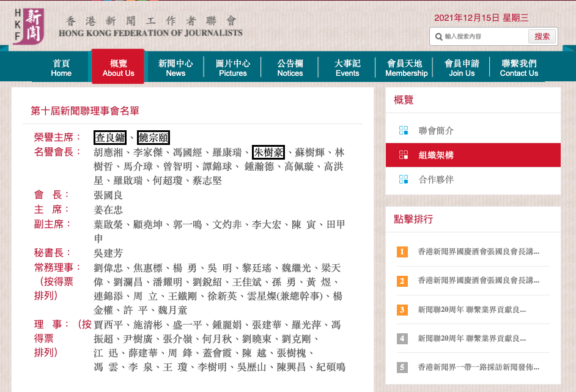Click the grid icon beside 合作夥伴
576x392 pixels.
coord(404,179)
